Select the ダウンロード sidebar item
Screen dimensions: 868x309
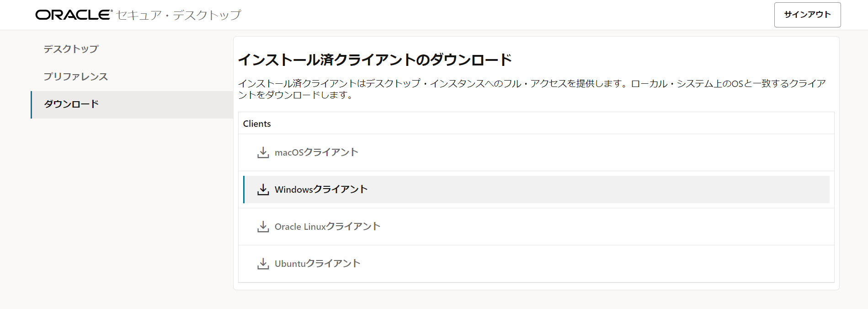(x=70, y=104)
